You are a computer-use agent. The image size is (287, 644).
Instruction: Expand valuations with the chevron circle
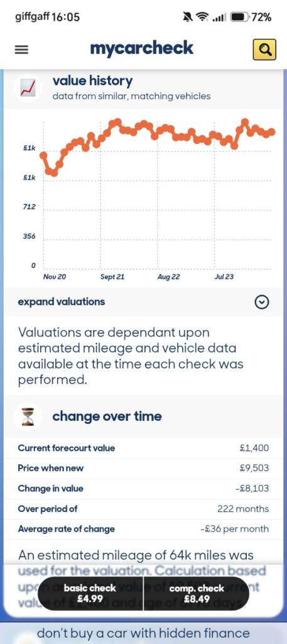click(x=262, y=303)
